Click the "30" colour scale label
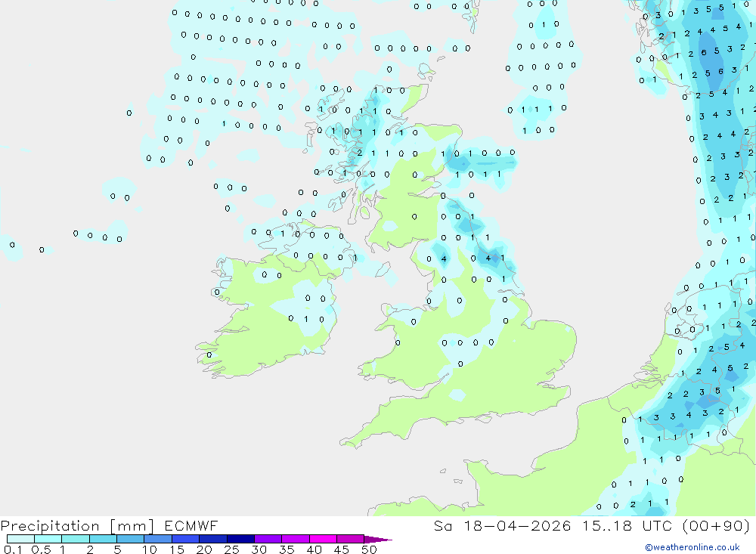The image size is (756, 554). pos(259,549)
